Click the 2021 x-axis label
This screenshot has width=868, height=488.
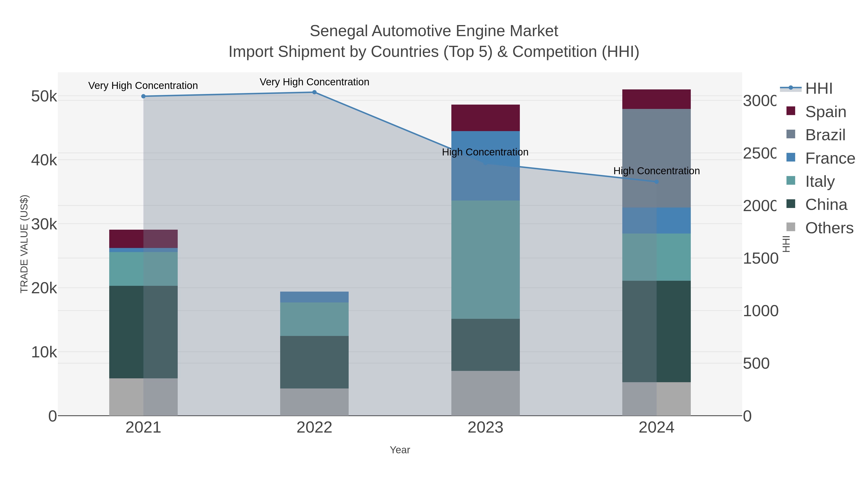(143, 428)
